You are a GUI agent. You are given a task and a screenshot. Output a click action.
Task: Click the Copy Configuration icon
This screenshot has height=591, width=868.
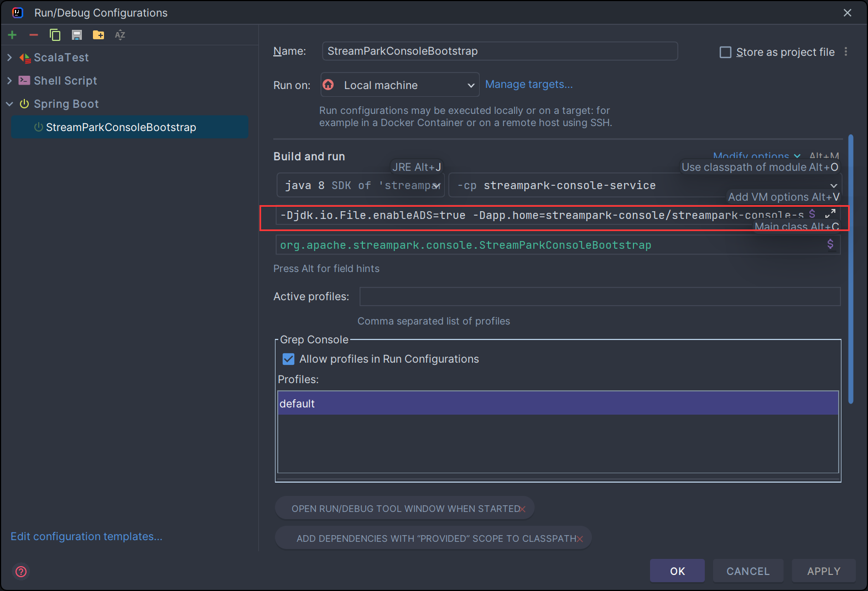pos(55,35)
